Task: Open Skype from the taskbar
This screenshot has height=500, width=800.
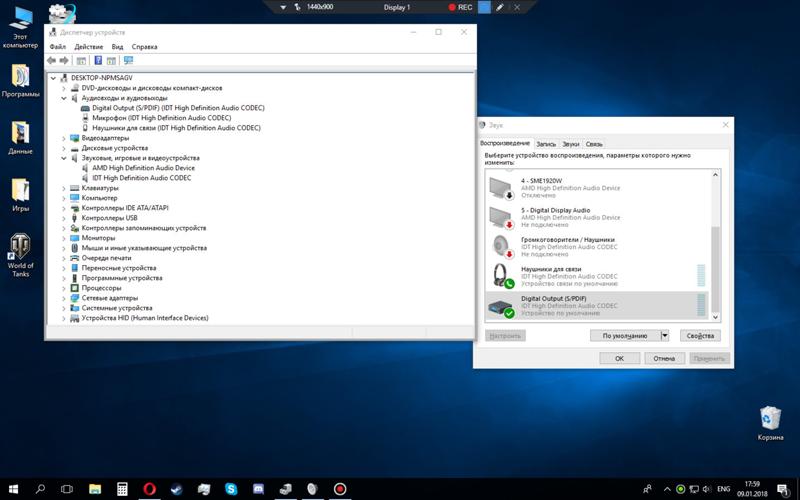Action: tap(231, 489)
